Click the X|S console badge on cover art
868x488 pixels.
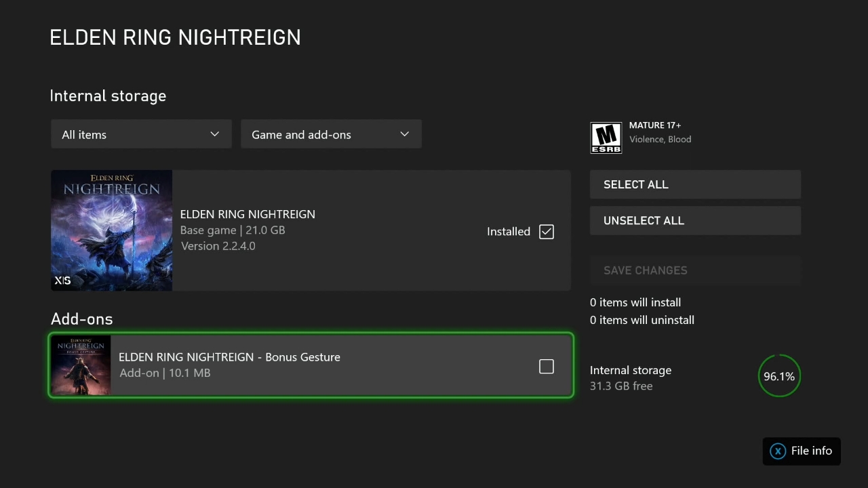(x=62, y=280)
